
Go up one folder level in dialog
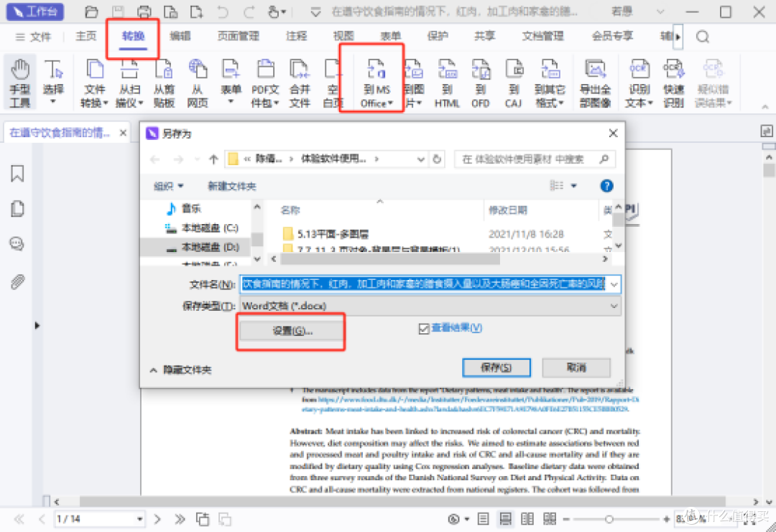213,159
